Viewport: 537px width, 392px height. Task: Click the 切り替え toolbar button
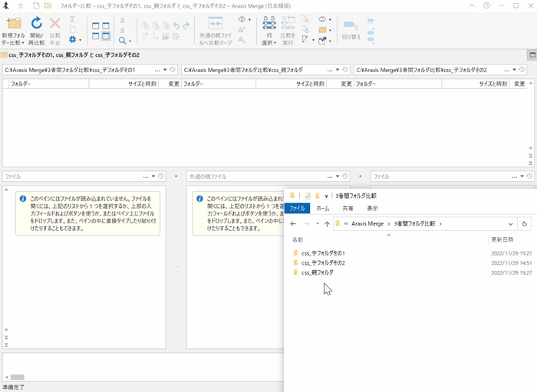(x=351, y=28)
